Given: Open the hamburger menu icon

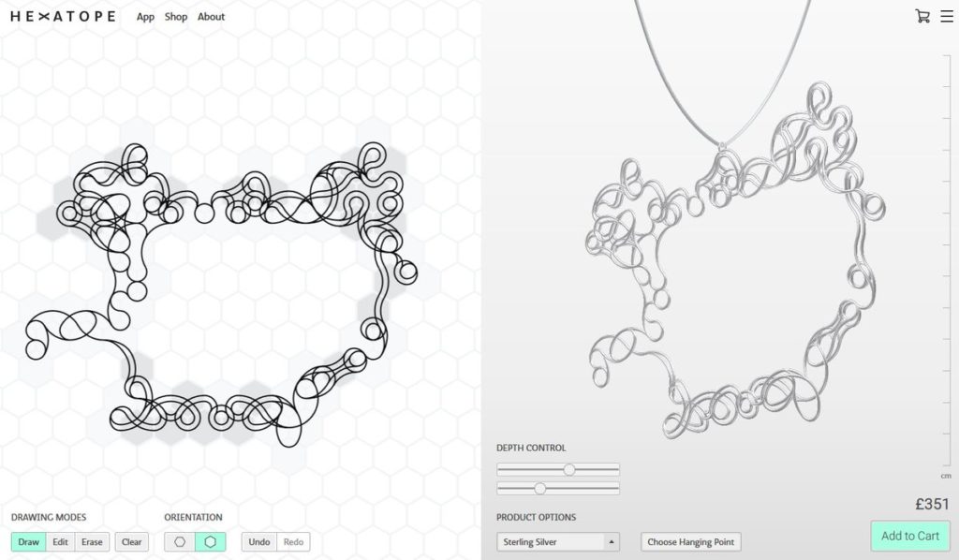Looking at the screenshot, I should point(947,17).
